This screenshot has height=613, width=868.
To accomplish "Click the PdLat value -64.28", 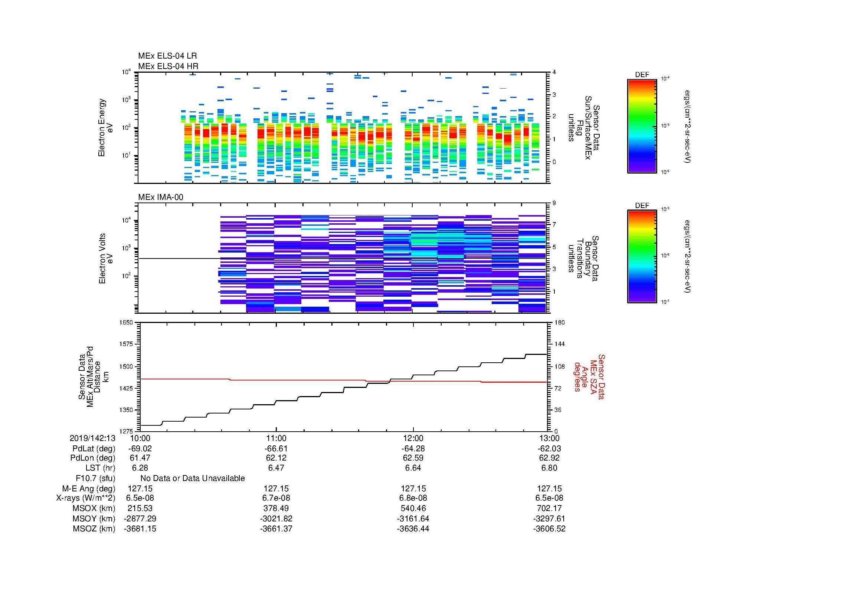I will tap(413, 449).
